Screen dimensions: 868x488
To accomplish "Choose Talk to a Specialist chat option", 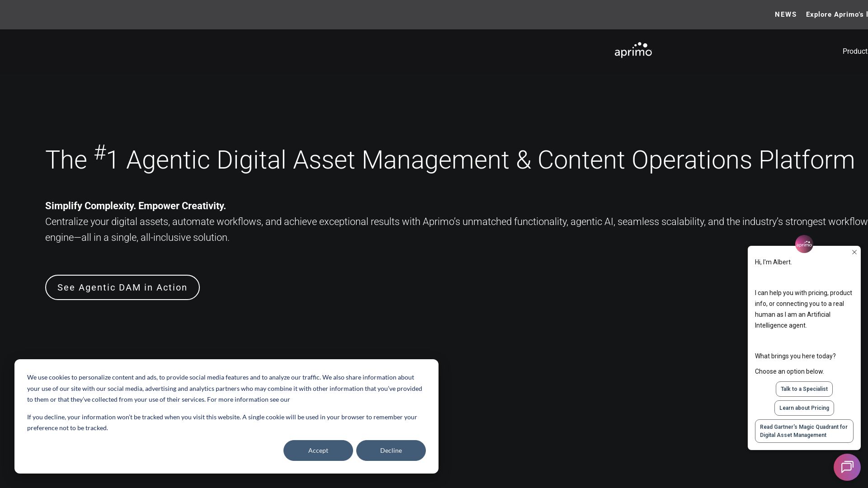I will [x=804, y=389].
